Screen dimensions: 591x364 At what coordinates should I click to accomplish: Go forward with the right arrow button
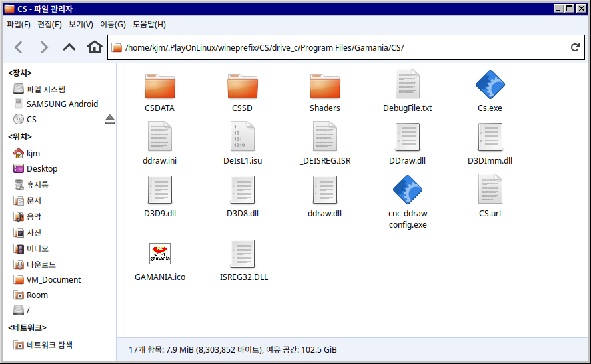click(x=44, y=47)
